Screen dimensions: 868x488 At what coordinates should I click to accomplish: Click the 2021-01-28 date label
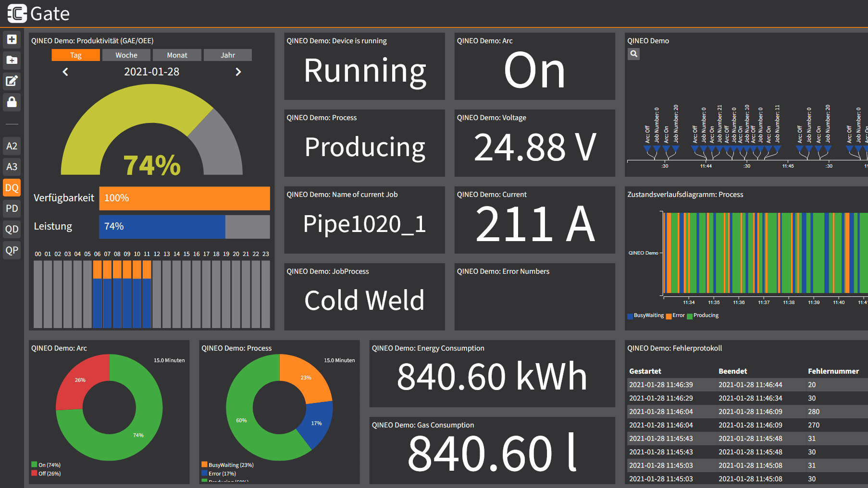coord(152,72)
